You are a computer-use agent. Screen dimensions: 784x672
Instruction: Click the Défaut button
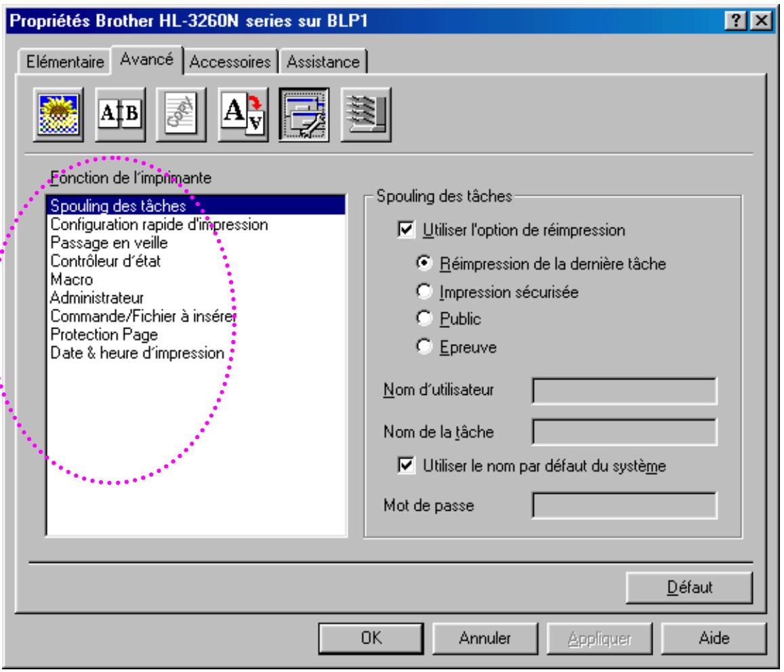(x=689, y=587)
